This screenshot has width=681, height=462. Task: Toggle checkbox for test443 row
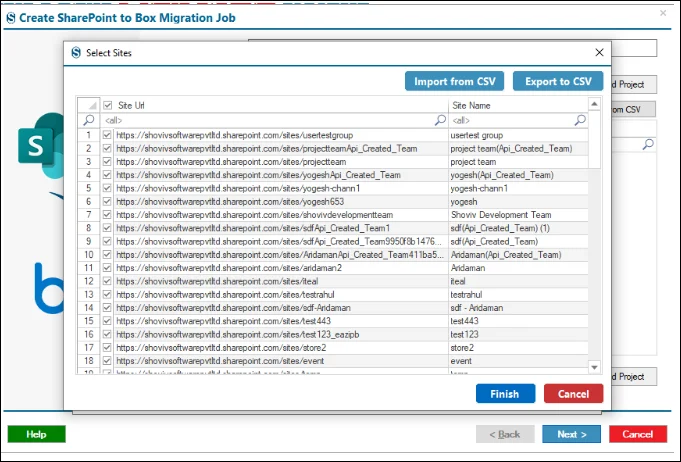click(107, 321)
